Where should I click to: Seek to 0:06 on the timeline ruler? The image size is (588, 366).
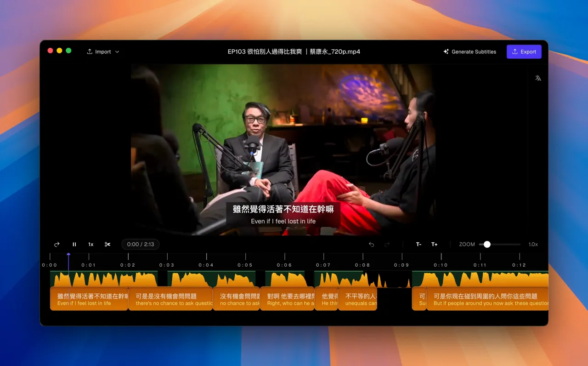pyautogui.click(x=284, y=265)
